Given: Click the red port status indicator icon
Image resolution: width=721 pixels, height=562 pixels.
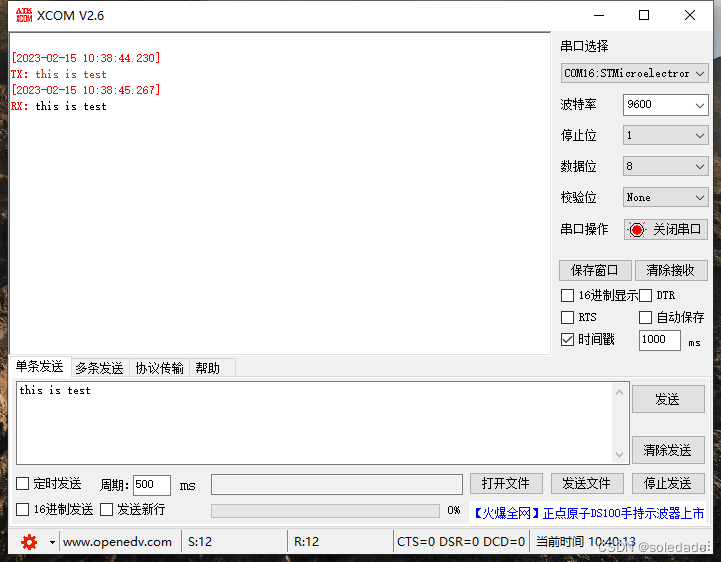Looking at the screenshot, I should (637, 229).
